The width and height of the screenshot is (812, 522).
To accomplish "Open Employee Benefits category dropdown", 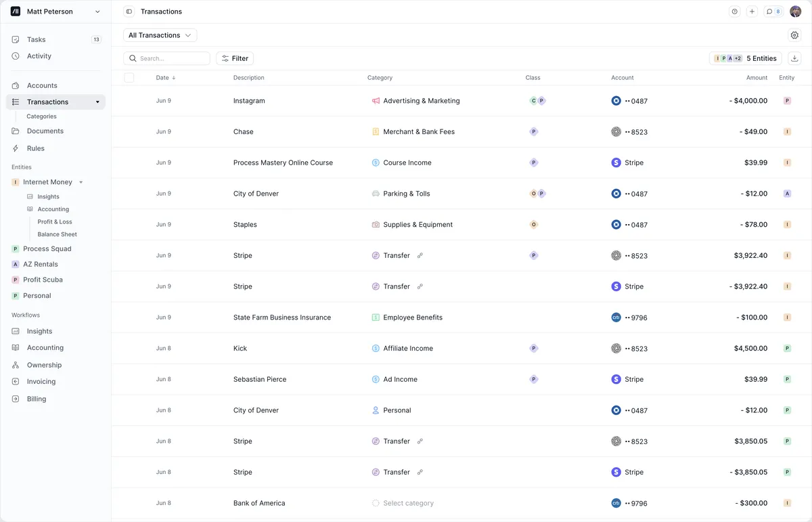I will (407, 318).
